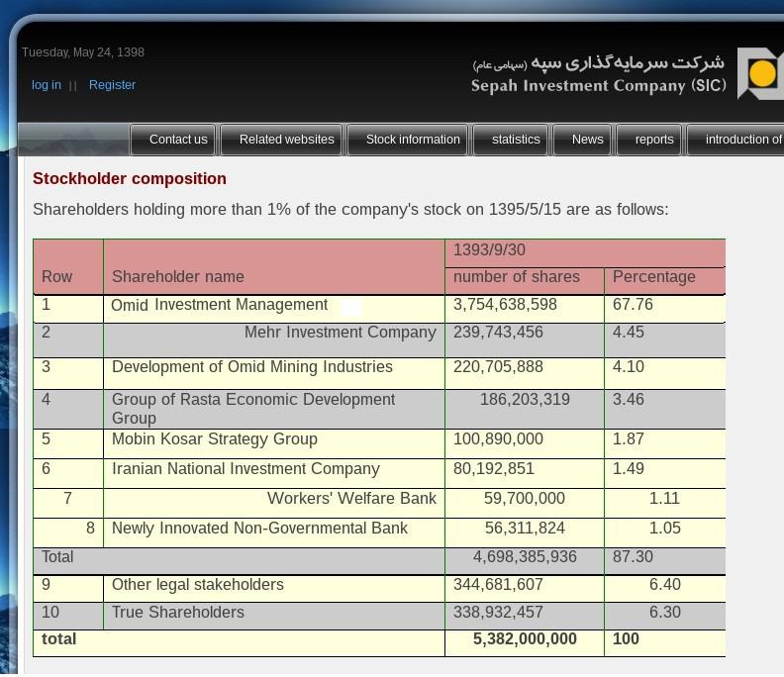Click Newly Innovated Non-Governmental Bank cell
This screenshot has height=677, width=784.
[274, 532]
